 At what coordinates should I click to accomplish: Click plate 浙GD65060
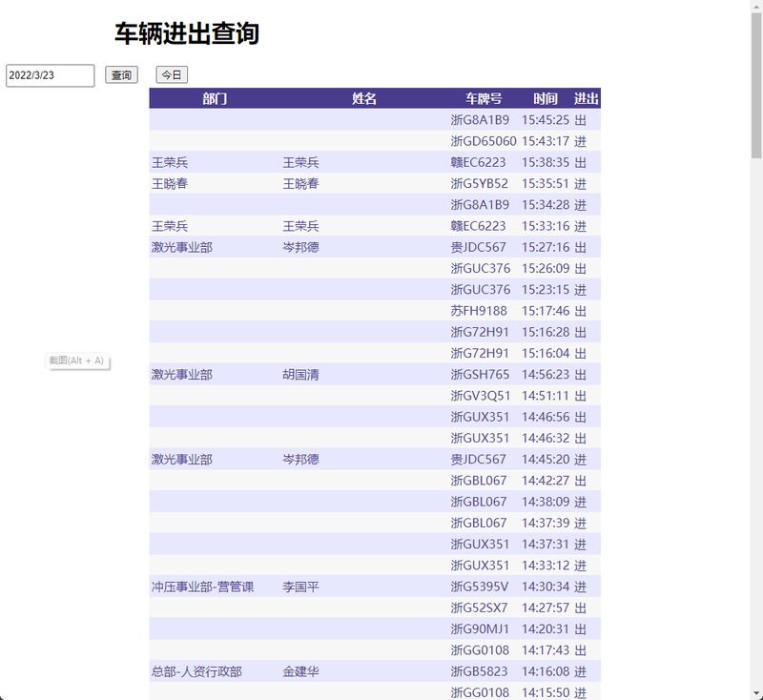[484, 141]
